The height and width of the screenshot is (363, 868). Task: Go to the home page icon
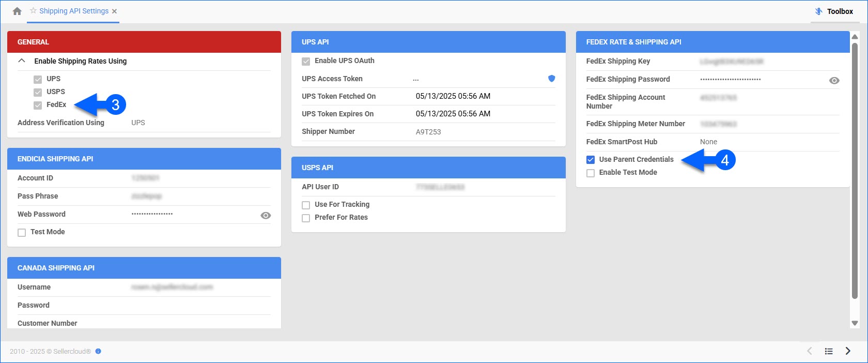click(17, 11)
